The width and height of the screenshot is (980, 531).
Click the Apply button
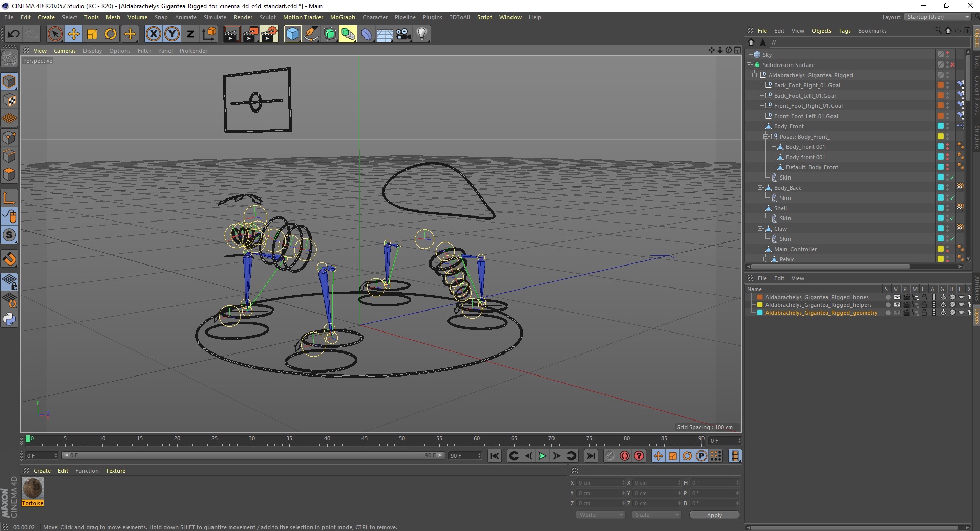tap(714, 515)
